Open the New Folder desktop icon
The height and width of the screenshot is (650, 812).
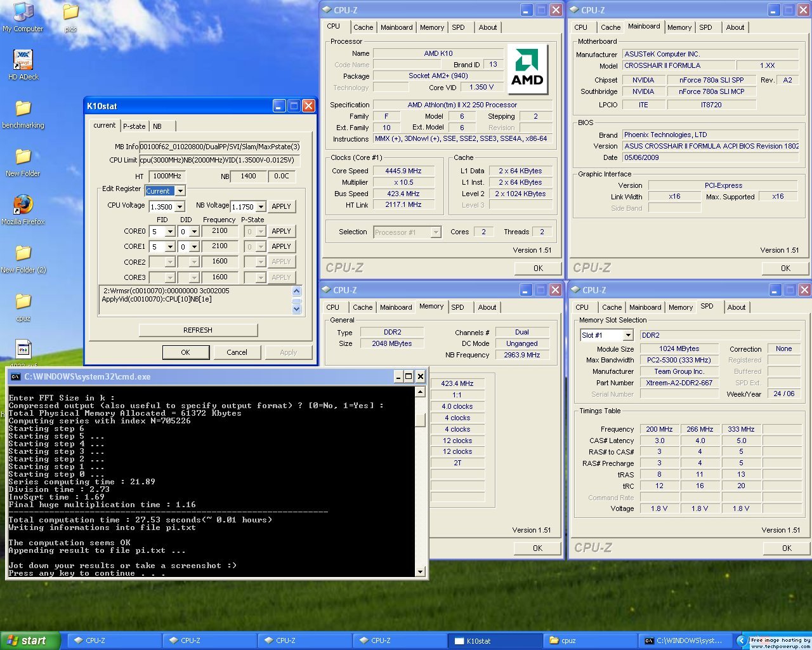pyautogui.click(x=23, y=161)
